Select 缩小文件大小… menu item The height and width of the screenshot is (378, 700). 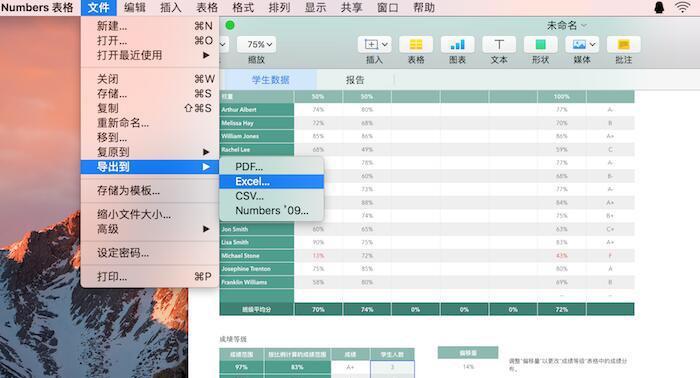coord(150,215)
